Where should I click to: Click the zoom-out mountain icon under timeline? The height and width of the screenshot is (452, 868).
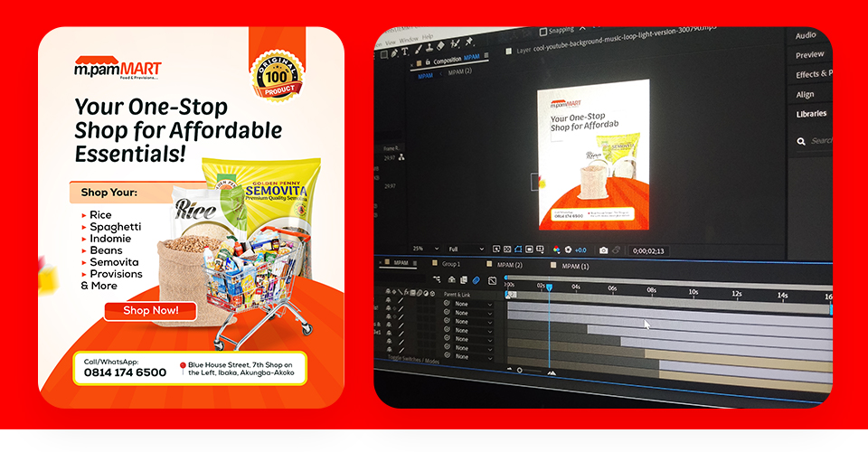(509, 369)
